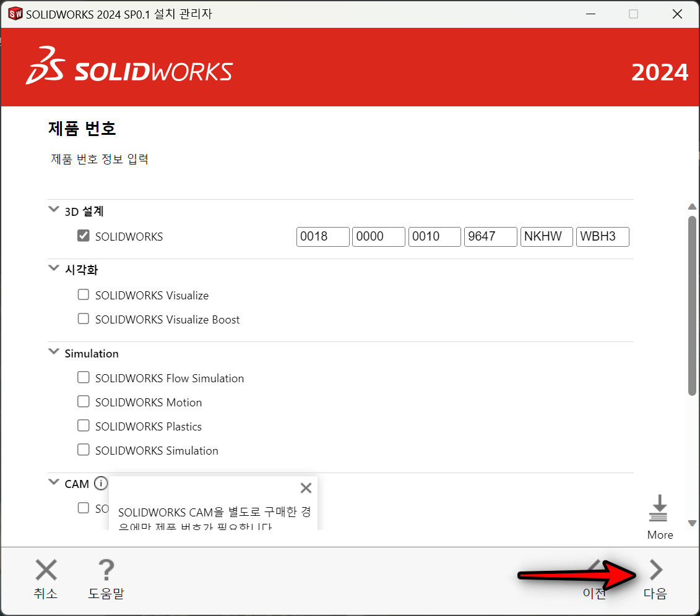Viewport: 700px width, 616px height.
Task: Click serial field containing 0010
Action: [434, 237]
